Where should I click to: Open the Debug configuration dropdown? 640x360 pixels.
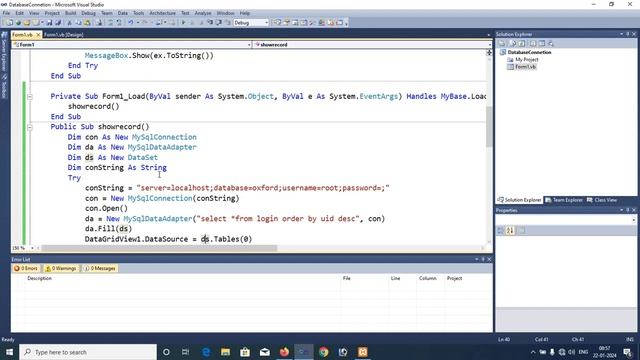tap(267, 23)
